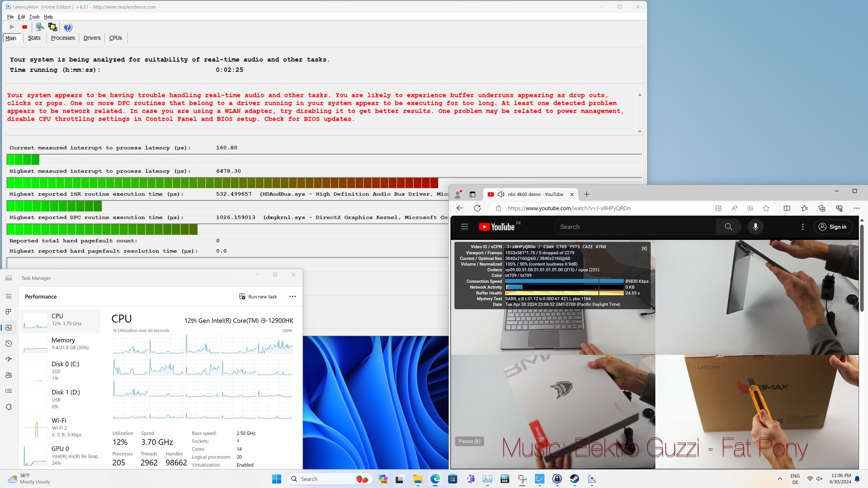The width and height of the screenshot is (868, 488).
Task: Click YouTube voice search microphone icon
Action: [x=755, y=227]
